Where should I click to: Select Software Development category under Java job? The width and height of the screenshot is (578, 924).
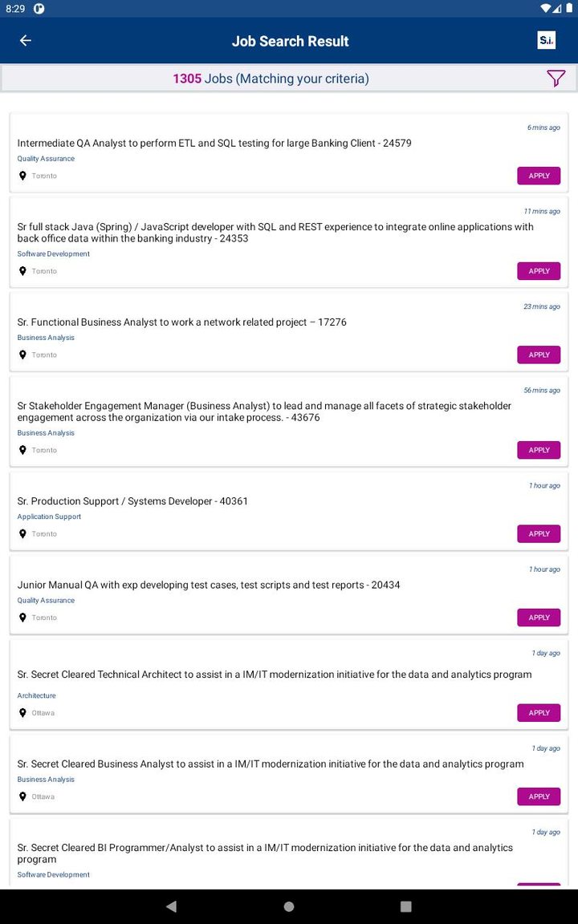tap(54, 254)
